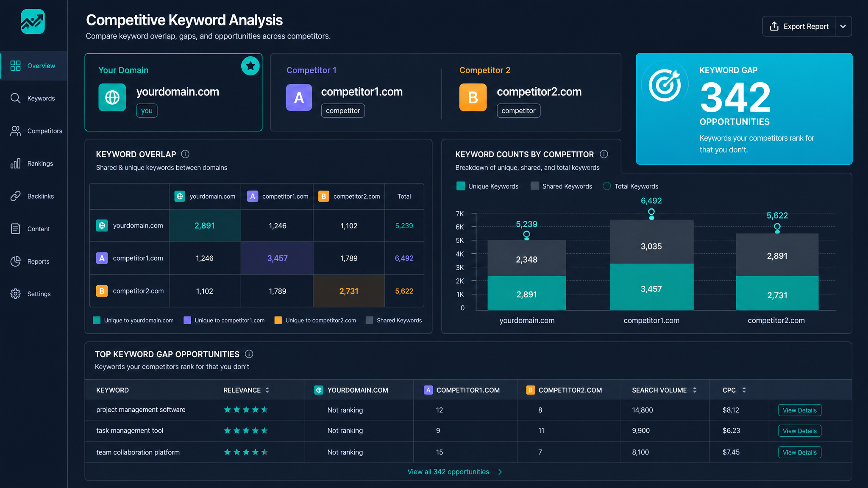Click the 'you' tag on Your Domain
Viewport: 868px width, 488px height.
[147, 111]
